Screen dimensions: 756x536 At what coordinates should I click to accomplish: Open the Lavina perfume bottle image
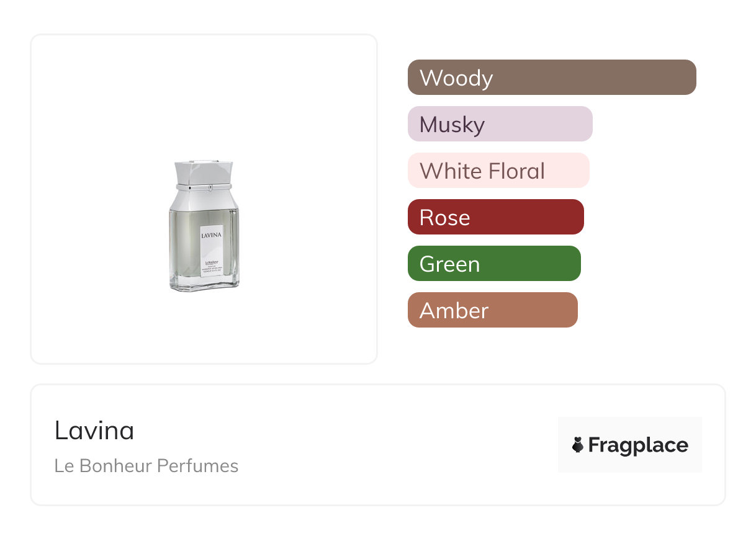tap(204, 226)
